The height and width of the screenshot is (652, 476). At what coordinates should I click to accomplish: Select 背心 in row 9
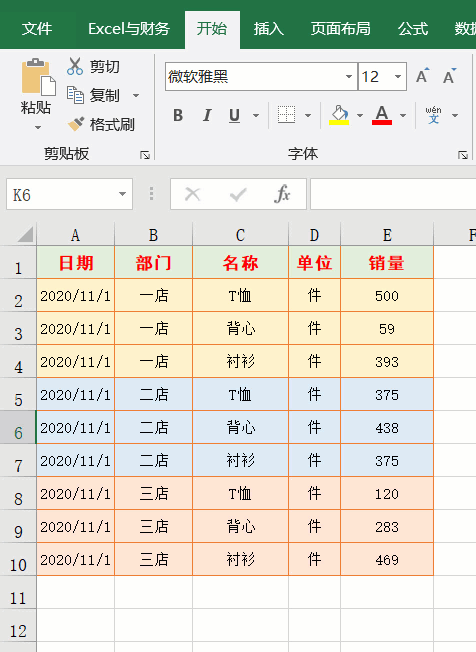[x=240, y=526]
